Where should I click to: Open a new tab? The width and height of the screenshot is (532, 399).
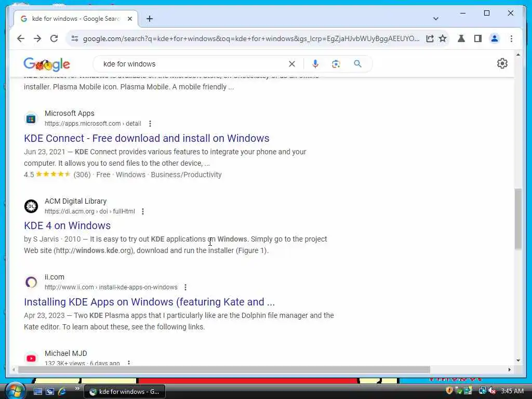coord(150,19)
